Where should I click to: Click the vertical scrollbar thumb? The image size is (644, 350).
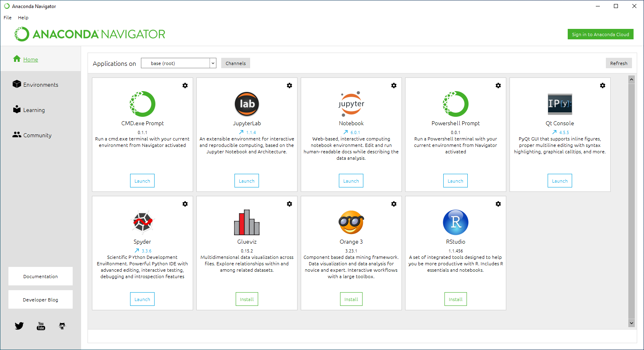coord(632,201)
